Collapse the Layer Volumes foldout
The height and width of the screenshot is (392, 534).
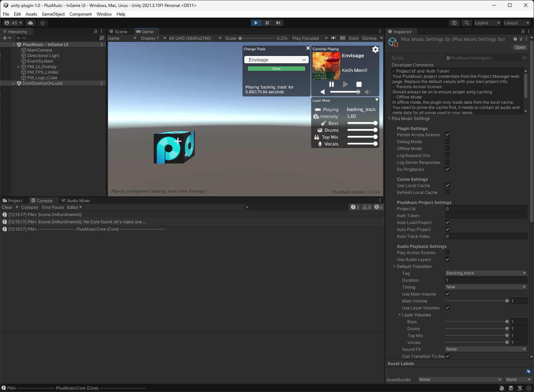(x=399, y=315)
